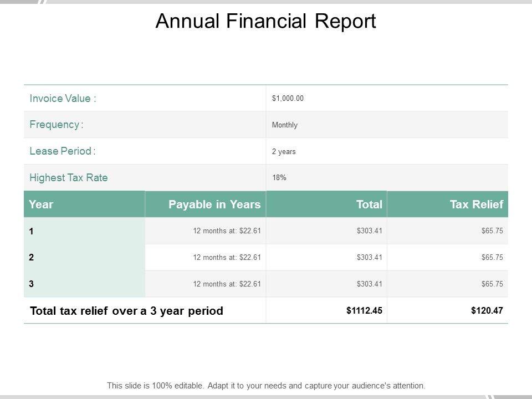Viewport: 532px width, 399px height.
Task: Select the $1112.45 grand total
Action: [364, 310]
